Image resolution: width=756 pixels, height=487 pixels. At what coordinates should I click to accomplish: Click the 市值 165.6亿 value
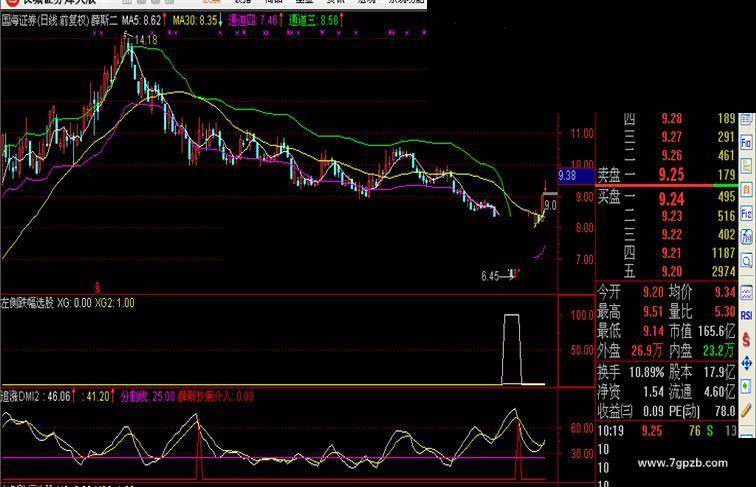(x=716, y=331)
